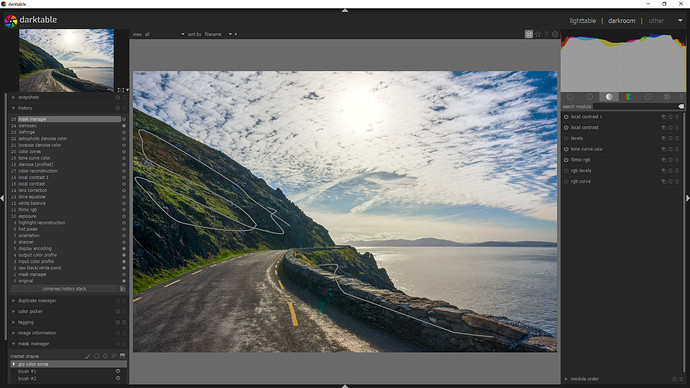Screen dimensions: 690x388
Task: Disable the filmic rgb module
Action: click(566, 160)
